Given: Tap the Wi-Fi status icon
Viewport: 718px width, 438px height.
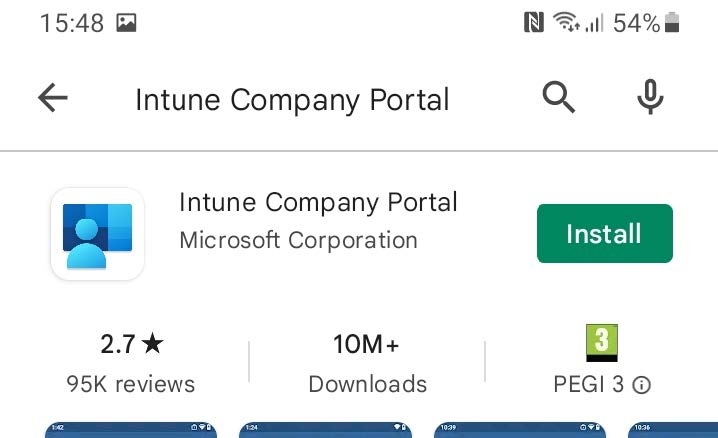Looking at the screenshot, I should (566, 22).
